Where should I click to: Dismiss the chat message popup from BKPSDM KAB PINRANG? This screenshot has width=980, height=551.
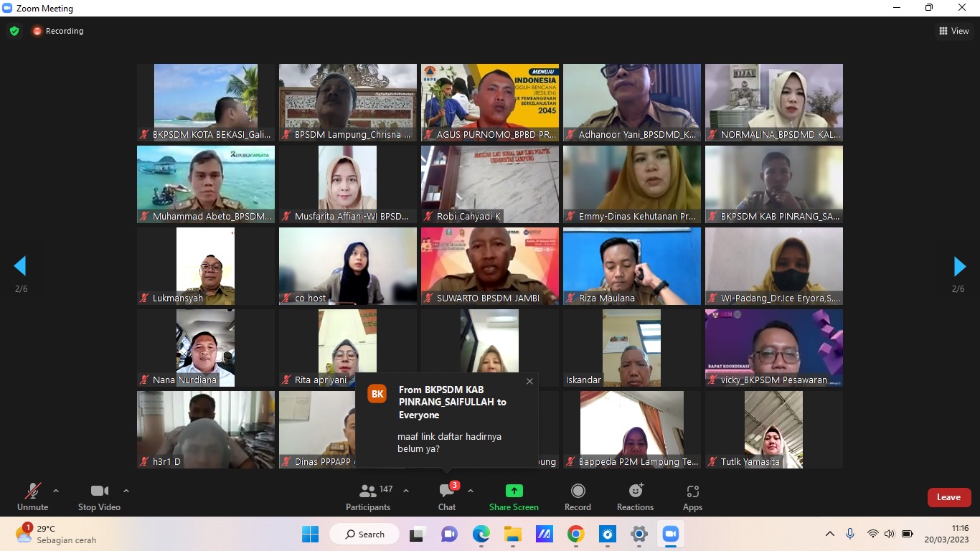tap(529, 382)
